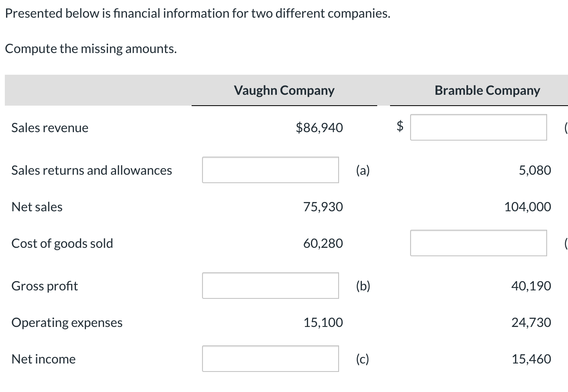
Task: Select the Bramble Company column header
Action: pyautogui.click(x=487, y=90)
